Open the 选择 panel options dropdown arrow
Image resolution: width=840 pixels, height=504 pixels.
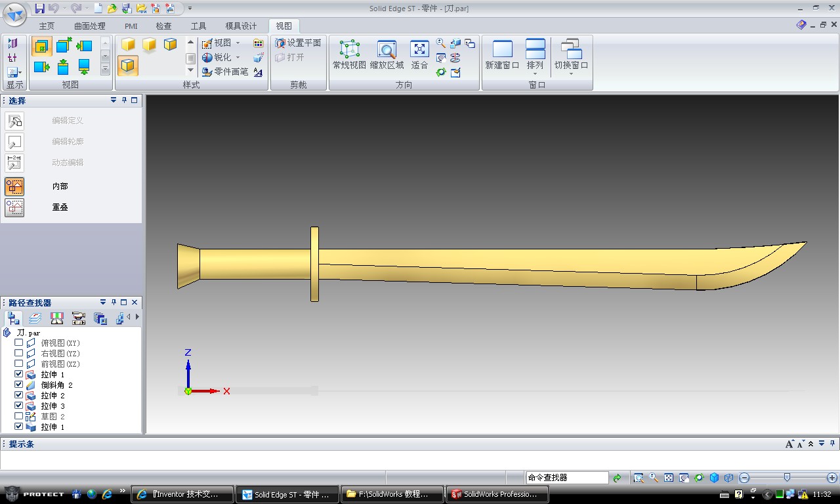(114, 100)
